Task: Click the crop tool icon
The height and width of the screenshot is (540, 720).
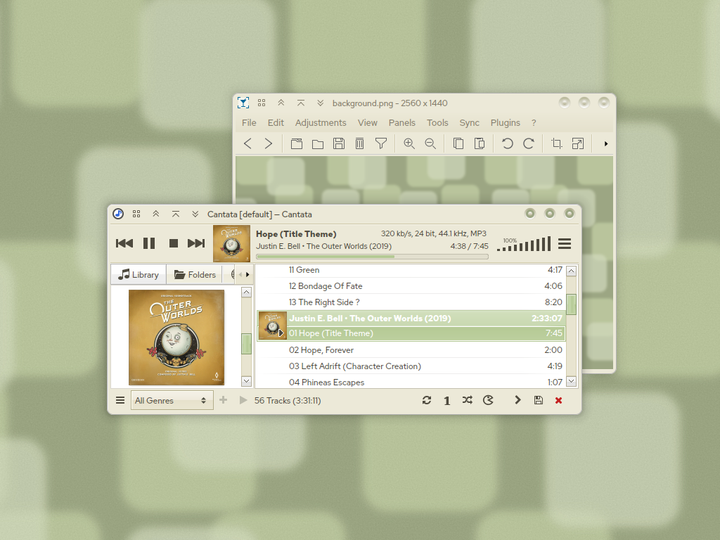Action: coord(556,144)
